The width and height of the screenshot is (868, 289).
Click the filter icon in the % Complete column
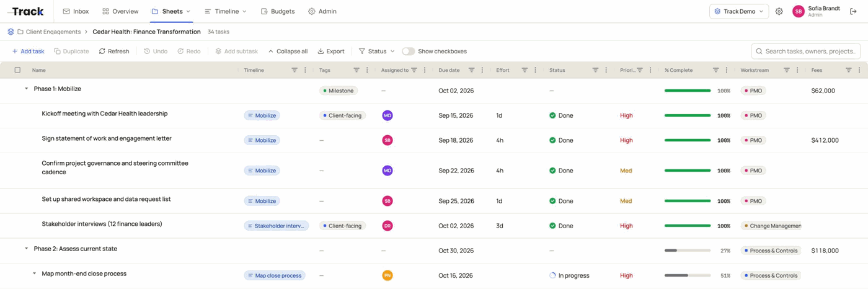tap(715, 70)
